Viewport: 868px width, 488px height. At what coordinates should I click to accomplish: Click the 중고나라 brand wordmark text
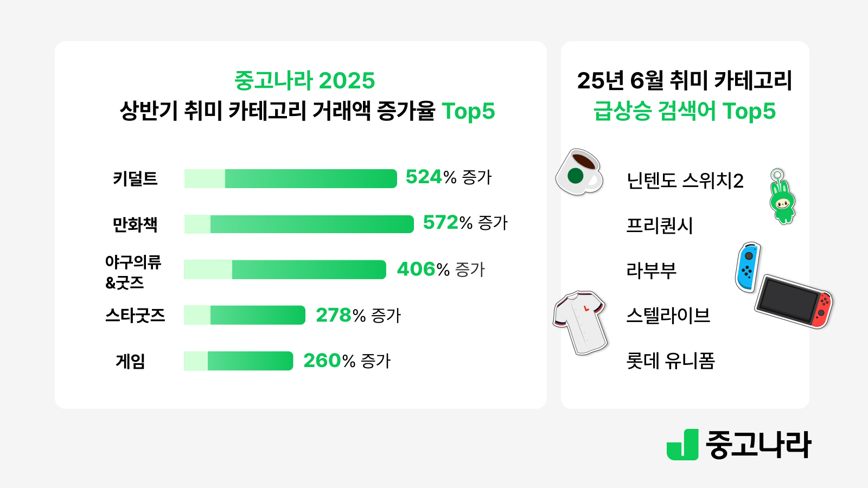pos(758,445)
